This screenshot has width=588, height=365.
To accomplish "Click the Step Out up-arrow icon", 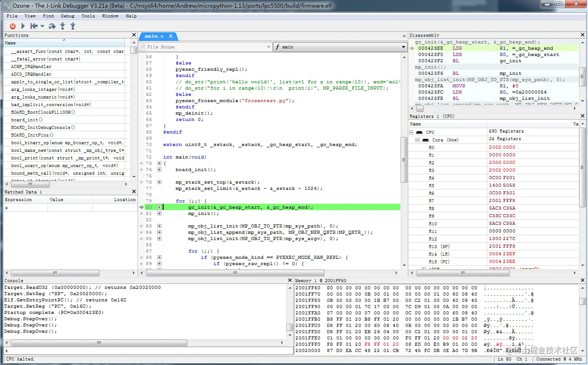I will click(73, 26).
